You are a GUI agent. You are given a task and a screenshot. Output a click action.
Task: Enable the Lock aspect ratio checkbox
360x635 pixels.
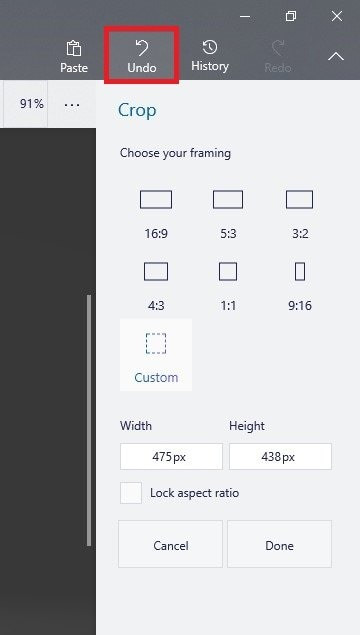[131, 493]
